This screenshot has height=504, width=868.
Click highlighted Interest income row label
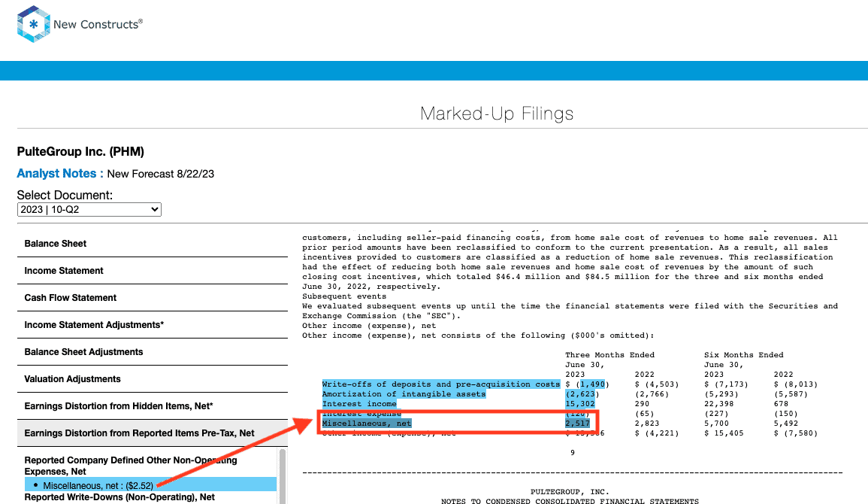point(359,404)
